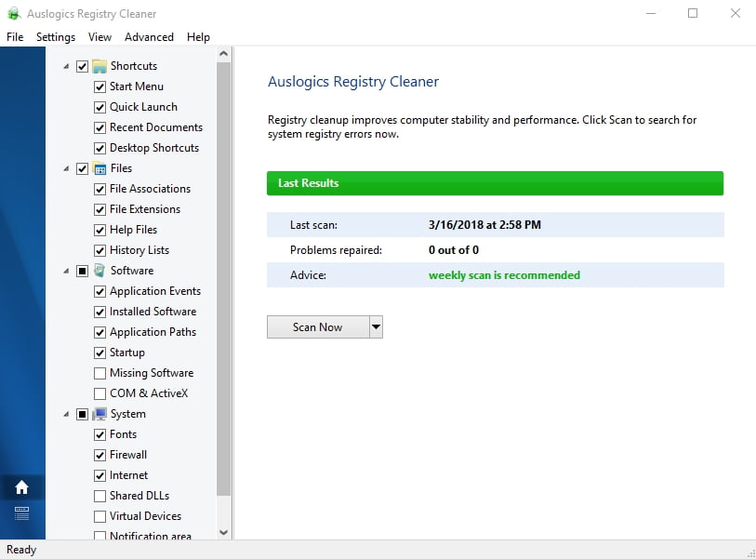Click the '3/16/2018 at 2:58 PM' value
The width and height of the screenshot is (756, 559).
pos(484,225)
